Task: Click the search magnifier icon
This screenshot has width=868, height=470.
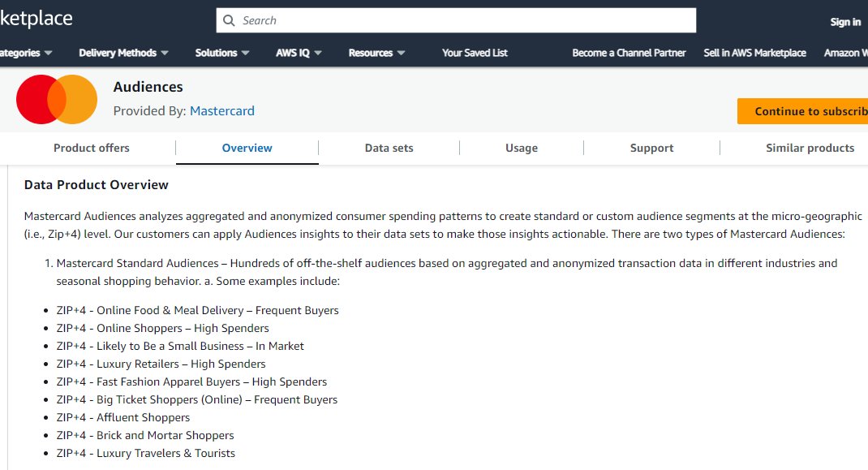Action: [x=229, y=20]
